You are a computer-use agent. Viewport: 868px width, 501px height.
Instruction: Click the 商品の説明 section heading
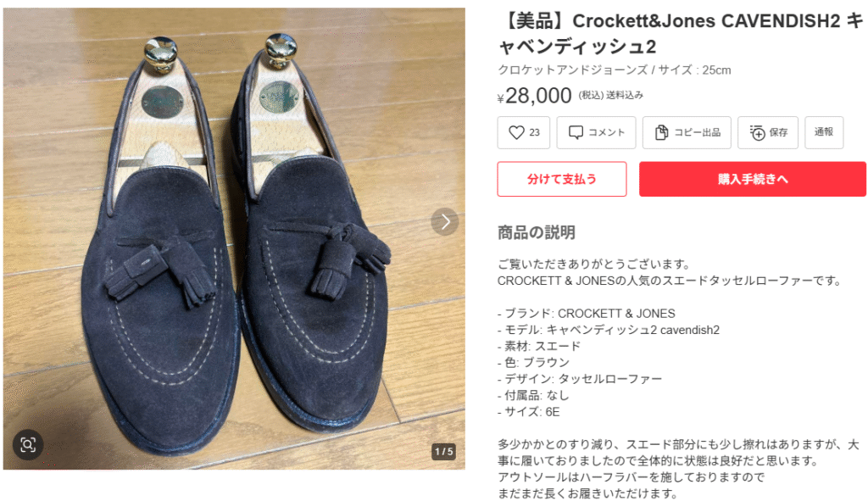coord(537,232)
